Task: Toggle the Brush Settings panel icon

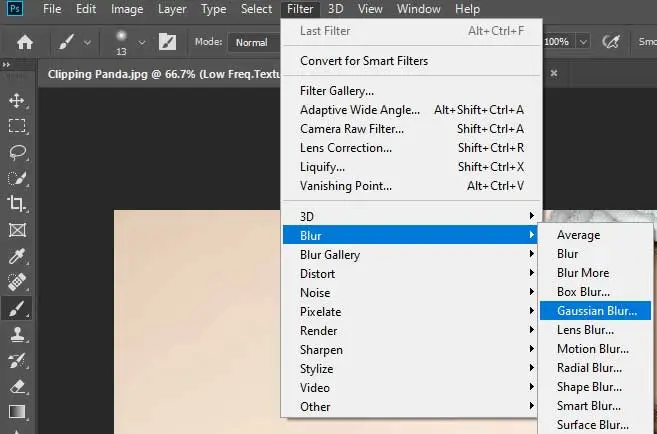Action: tap(167, 42)
